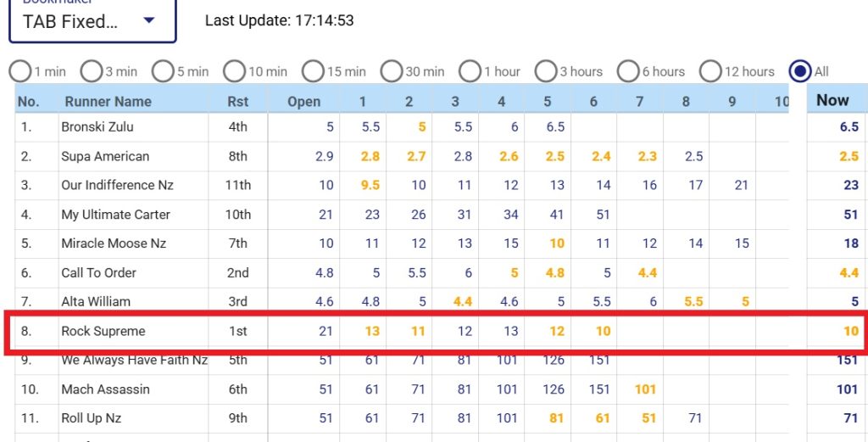Click the Mach Assassin runner name

[105, 389]
